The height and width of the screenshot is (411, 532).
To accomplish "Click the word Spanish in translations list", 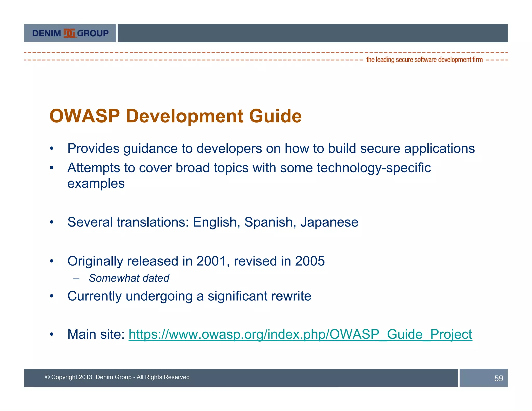I will 268,222.
